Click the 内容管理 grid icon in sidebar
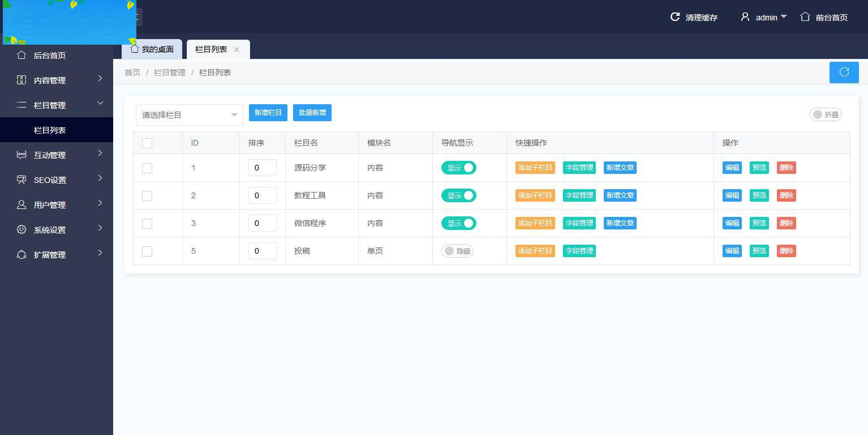 click(x=22, y=80)
